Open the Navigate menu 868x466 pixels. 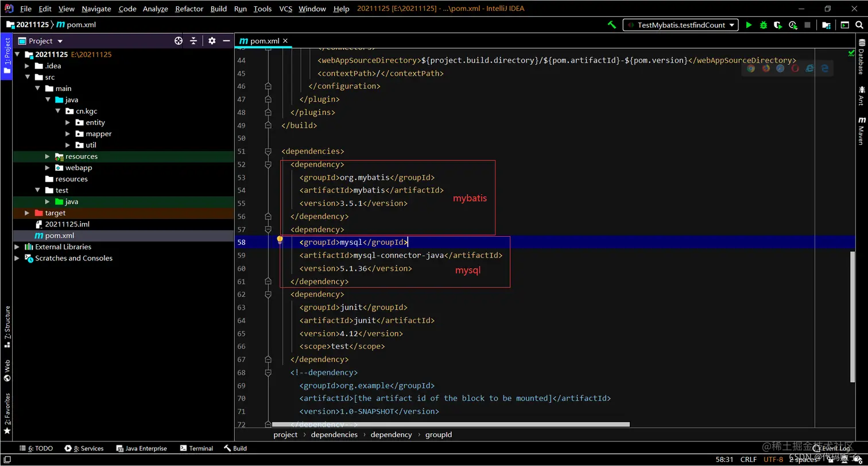pos(96,9)
